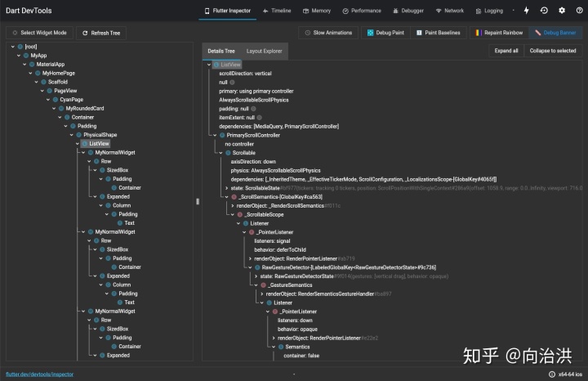The width and height of the screenshot is (588, 381).
Task: Collapse the MyHomePage tree node
Action: point(30,73)
